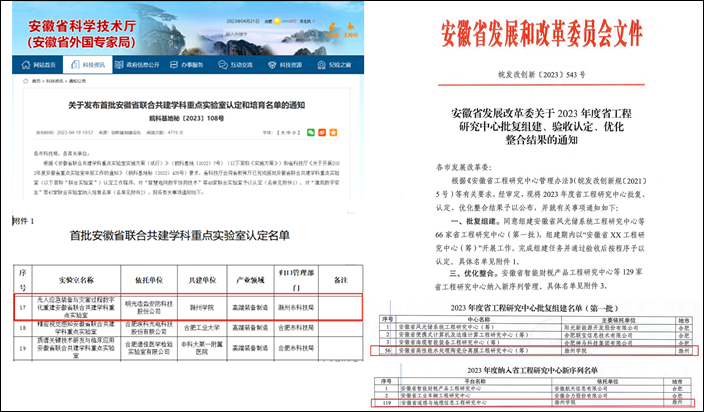Click the sun weather icon in the header
Viewport: 704px width, 412px height.
click(x=277, y=21)
